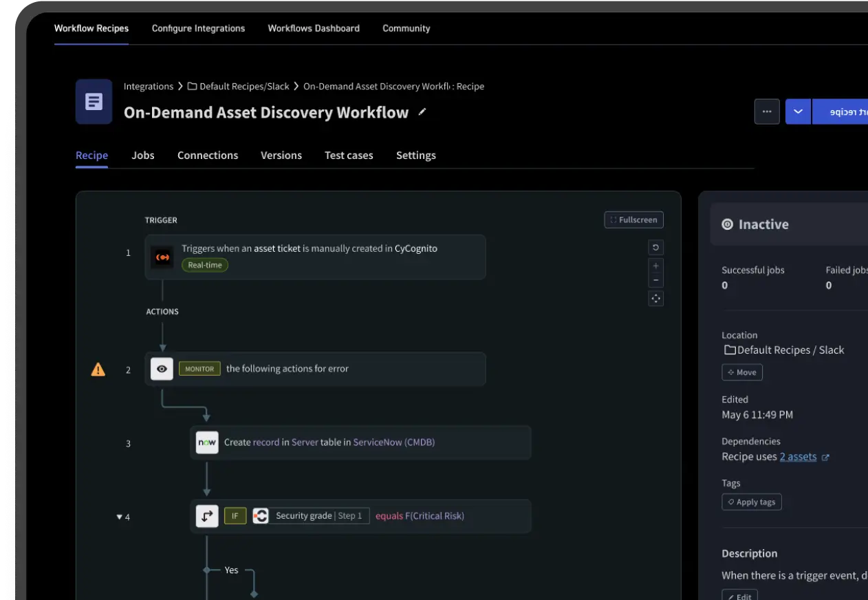This screenshot has height=600, width=868.
Task: Click 'equals F(Critical Risk)' condition text
Action: pyautogui.click(x=420, y=516)
